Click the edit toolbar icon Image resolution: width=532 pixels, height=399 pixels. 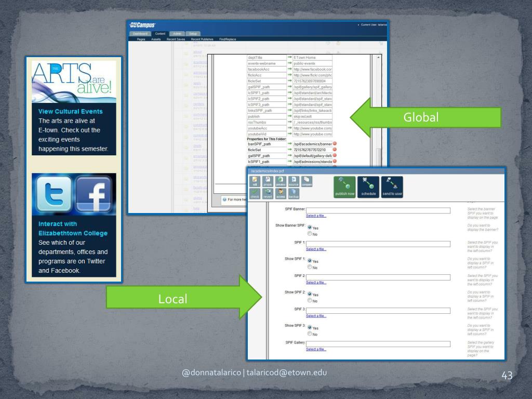(x=255, y=181)
